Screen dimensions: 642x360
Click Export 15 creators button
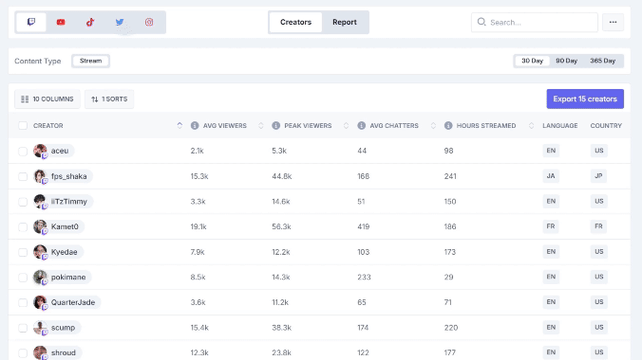585,99
